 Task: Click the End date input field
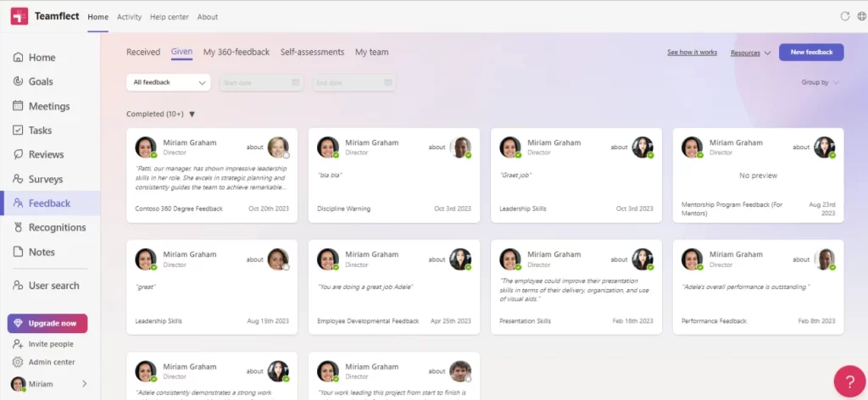(354, 82)
